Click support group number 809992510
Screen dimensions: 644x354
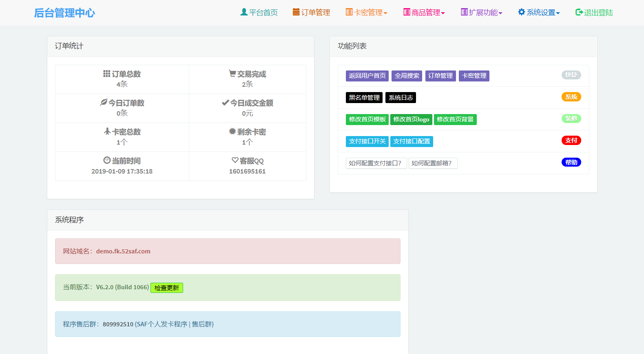pos(118,324)
